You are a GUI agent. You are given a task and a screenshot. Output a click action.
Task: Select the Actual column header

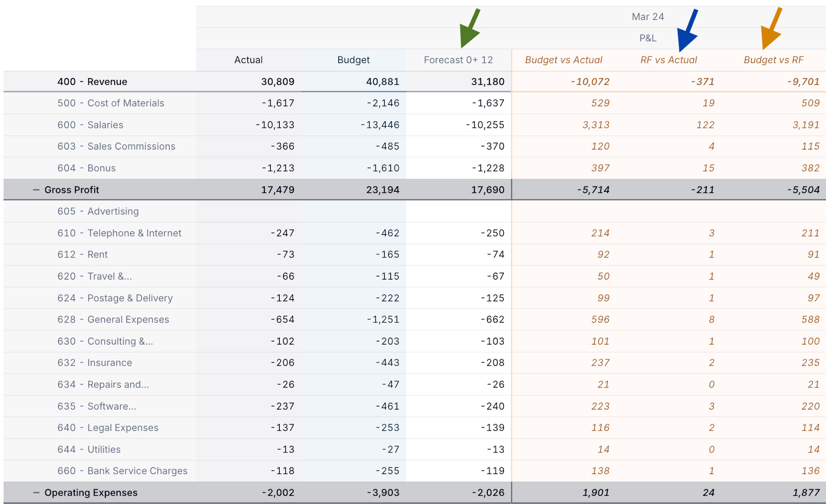[248, 60]
